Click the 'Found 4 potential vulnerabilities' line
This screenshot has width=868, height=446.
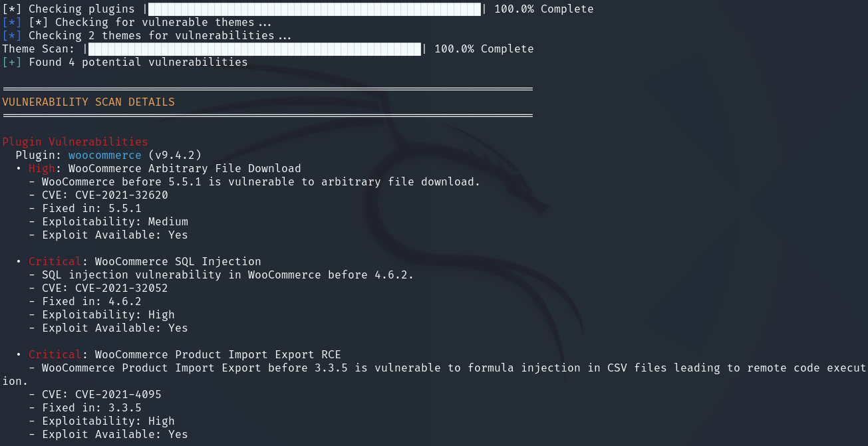click(x=125, y=62)
